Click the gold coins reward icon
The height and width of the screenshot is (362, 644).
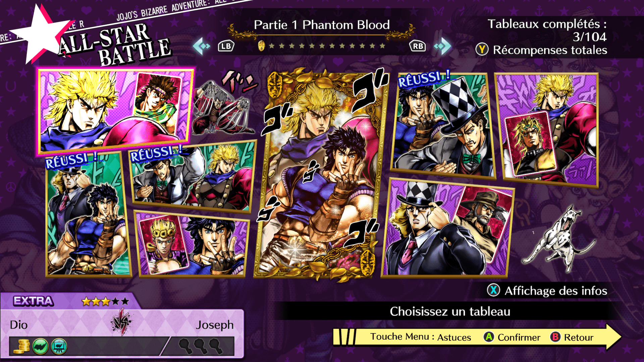21,346
